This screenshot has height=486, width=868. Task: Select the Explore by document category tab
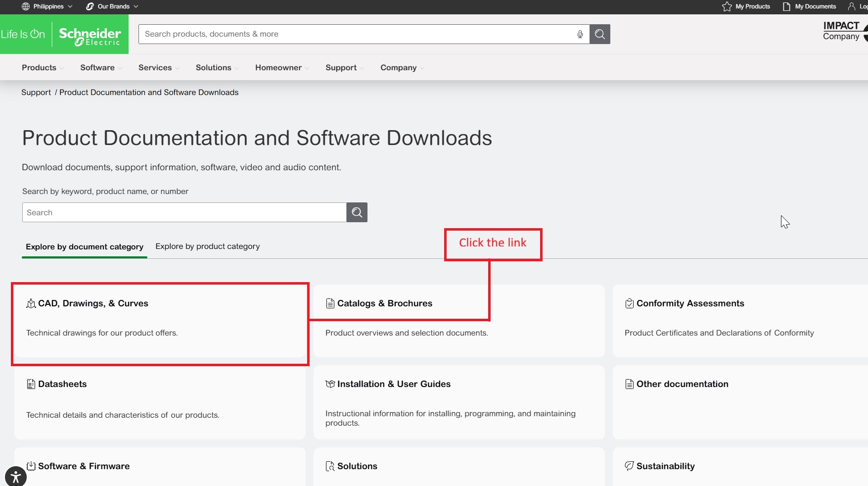click(x=85, y=246)
